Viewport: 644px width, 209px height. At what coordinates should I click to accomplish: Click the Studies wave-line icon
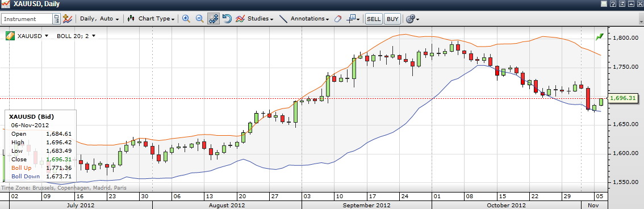(240, 19)
